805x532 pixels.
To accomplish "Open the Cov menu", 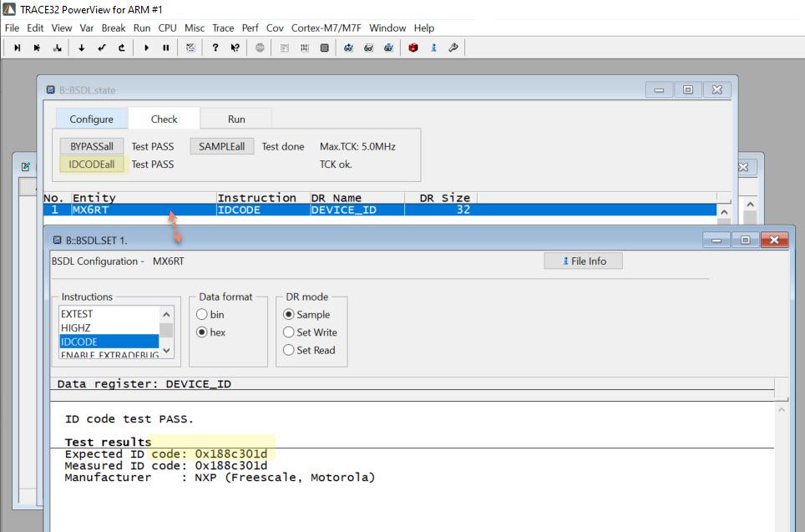I will coord(275,28).
